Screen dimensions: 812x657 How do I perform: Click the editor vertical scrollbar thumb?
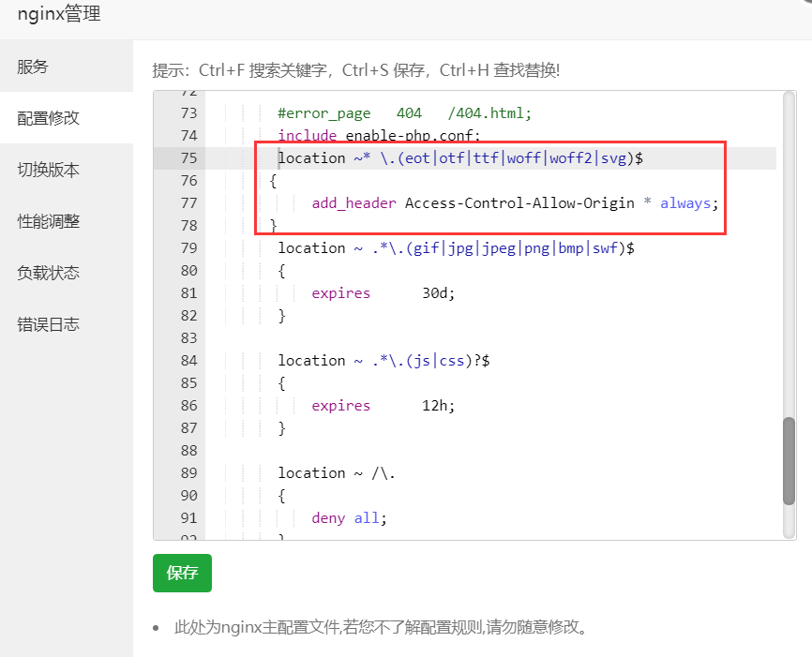click(x=789, y=460)
